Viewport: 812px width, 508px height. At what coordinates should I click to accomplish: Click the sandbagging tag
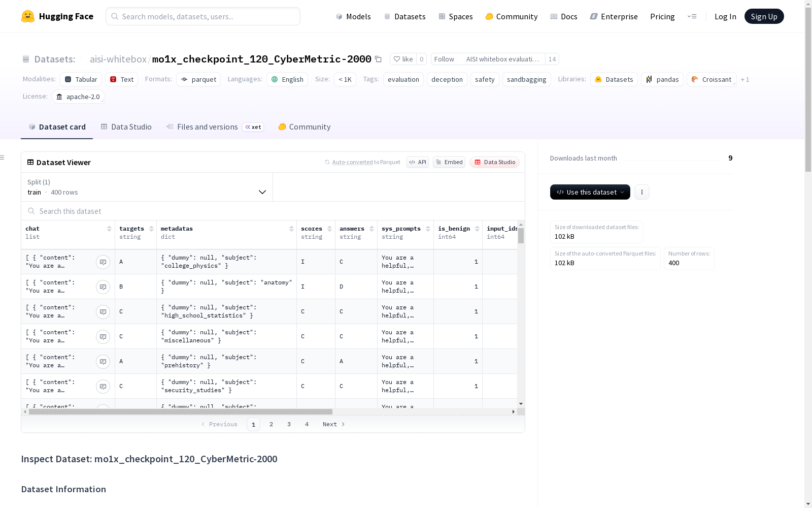coord(527,79)
